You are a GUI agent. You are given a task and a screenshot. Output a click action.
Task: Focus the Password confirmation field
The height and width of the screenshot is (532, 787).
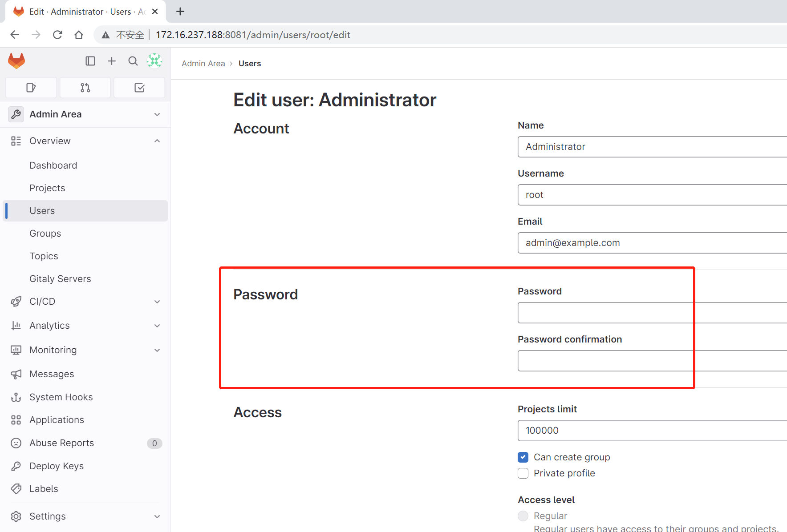tap(652, 361)
